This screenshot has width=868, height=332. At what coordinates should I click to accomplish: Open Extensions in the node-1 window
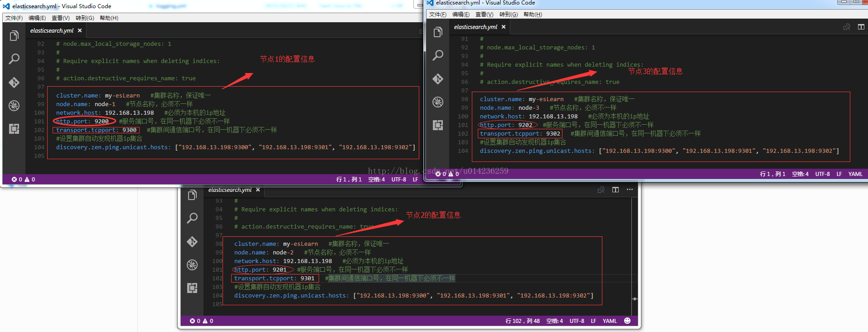tap(14, 129)
